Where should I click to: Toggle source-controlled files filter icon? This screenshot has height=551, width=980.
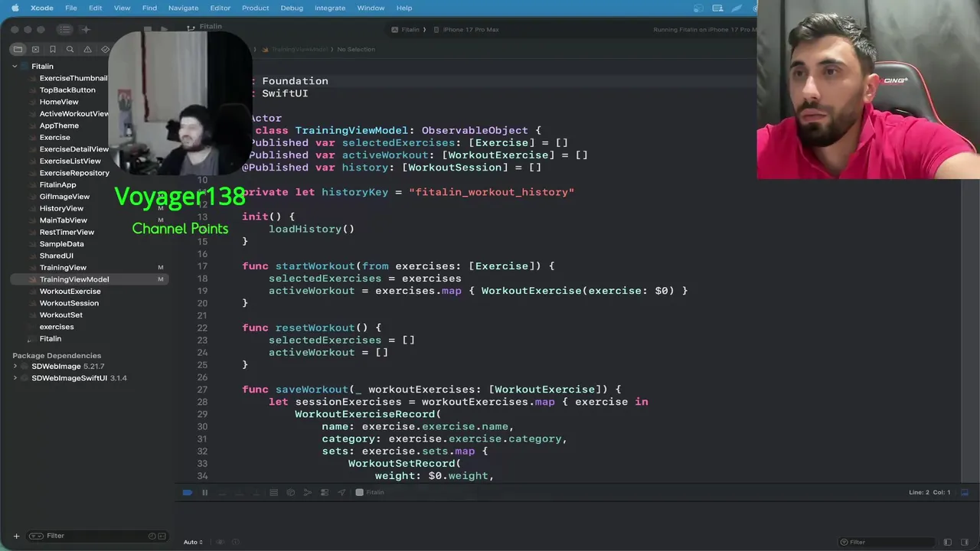pyautogui.click(x=162, y=536)
